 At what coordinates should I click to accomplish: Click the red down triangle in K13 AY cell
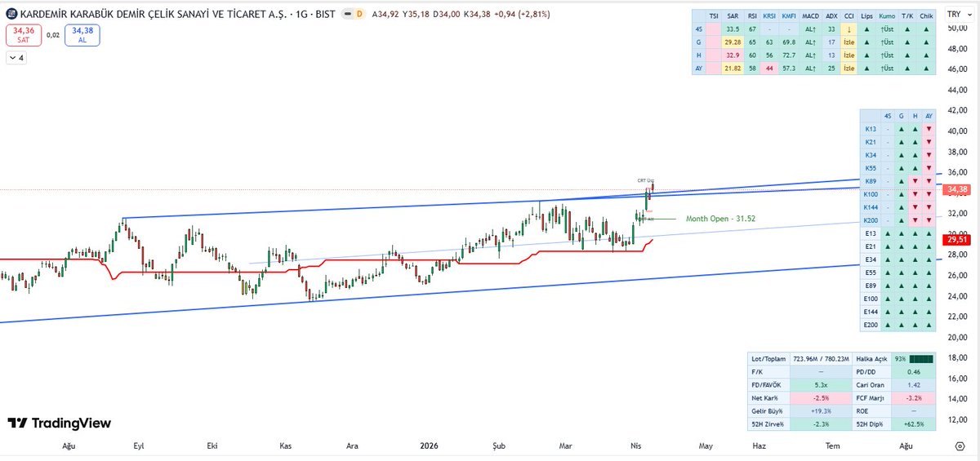pos(929,129)
